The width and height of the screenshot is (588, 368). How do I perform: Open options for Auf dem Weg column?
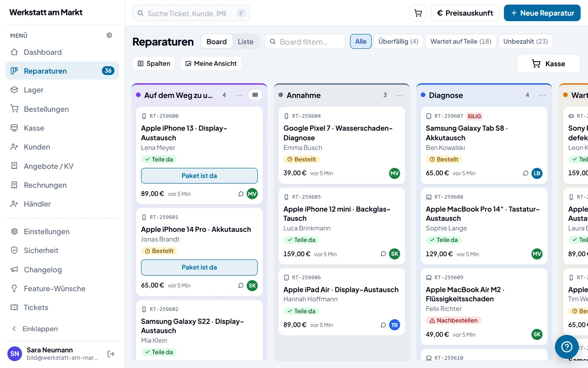point(239,95)
